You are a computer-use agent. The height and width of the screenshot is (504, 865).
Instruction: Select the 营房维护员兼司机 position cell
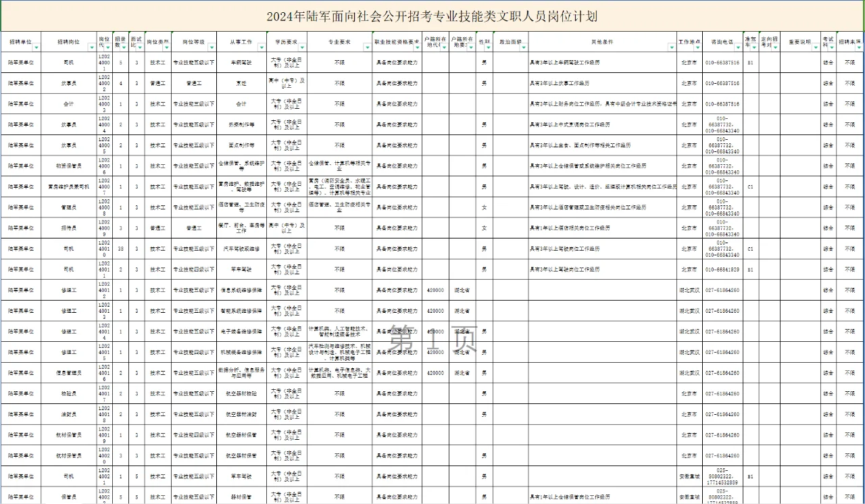tap(69, 186)
